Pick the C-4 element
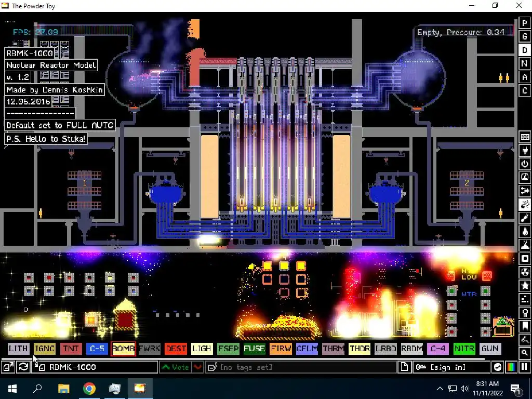 (x=438, y=349)
